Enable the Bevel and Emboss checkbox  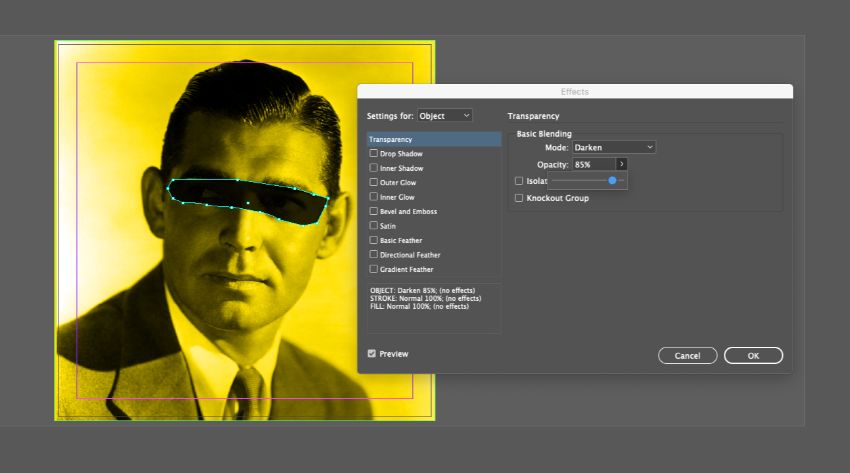pos(374,211)
